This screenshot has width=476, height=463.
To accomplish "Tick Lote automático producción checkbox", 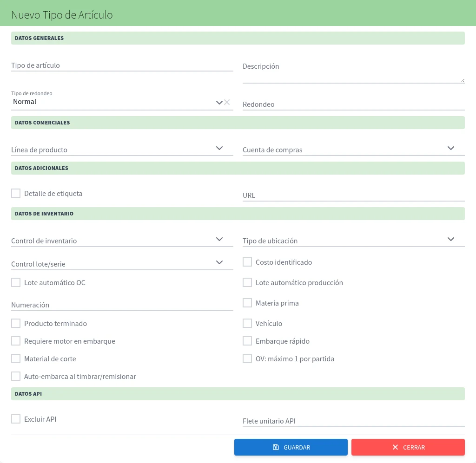I will (247, 282).
